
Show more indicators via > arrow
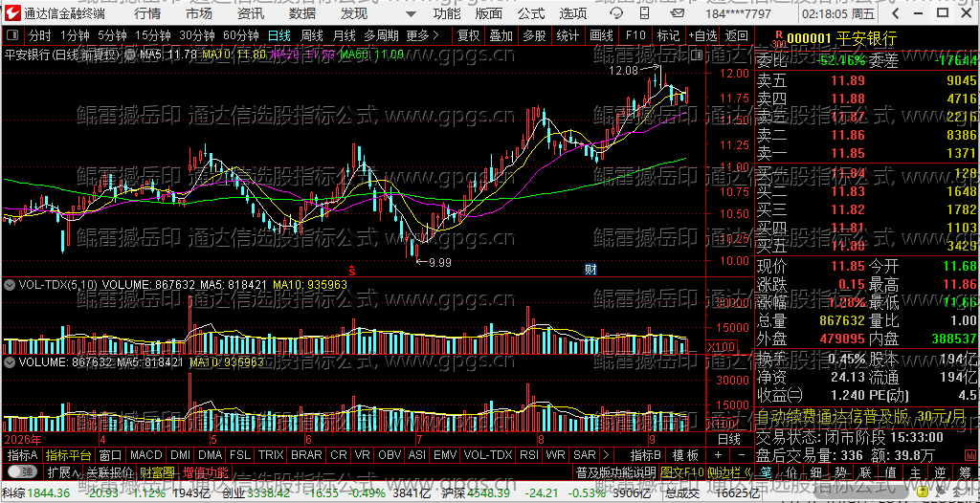(x=605, y=455)
